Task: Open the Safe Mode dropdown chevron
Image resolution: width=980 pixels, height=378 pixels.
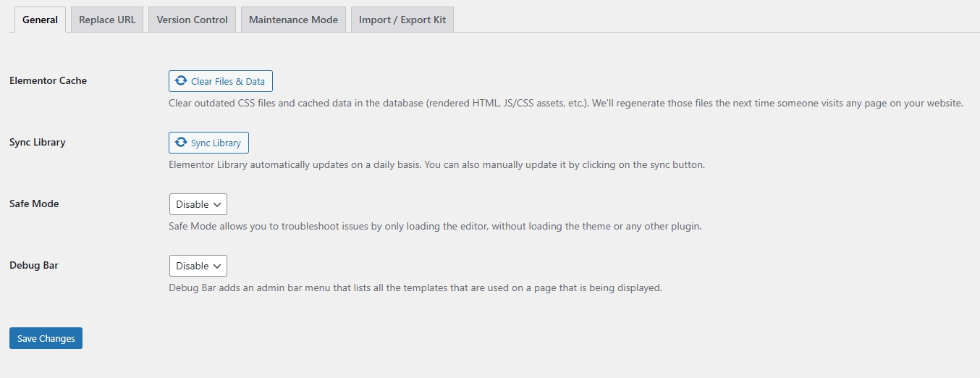Action: click(x=217, y=204)
